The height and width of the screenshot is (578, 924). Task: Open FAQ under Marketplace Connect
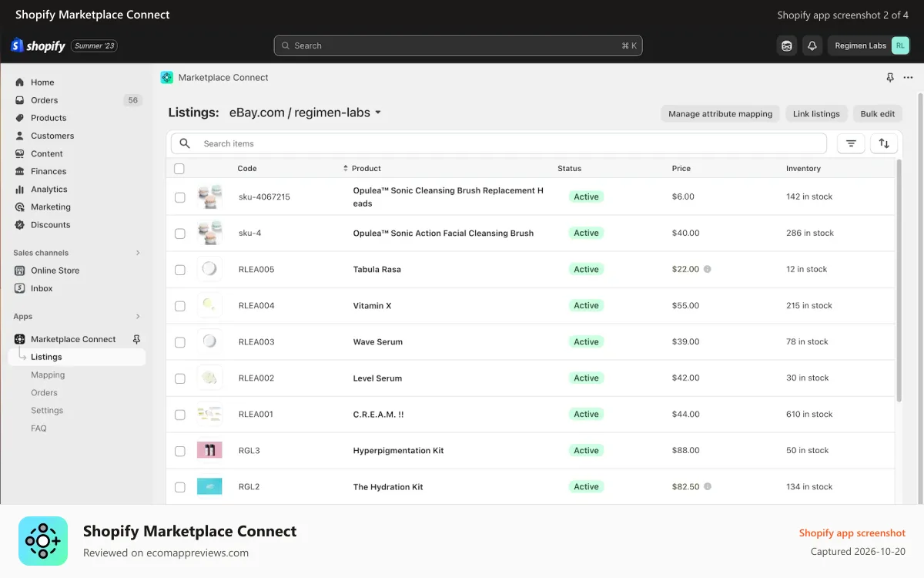pyautogui.click(x=38, y=428)
